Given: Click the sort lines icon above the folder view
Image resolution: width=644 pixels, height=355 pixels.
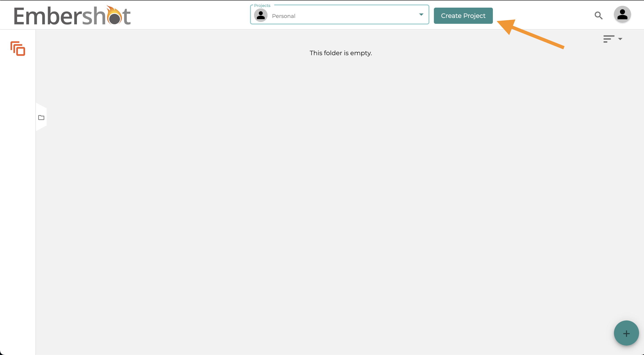Looking at the screenshot, I should (x=609, y=39).
